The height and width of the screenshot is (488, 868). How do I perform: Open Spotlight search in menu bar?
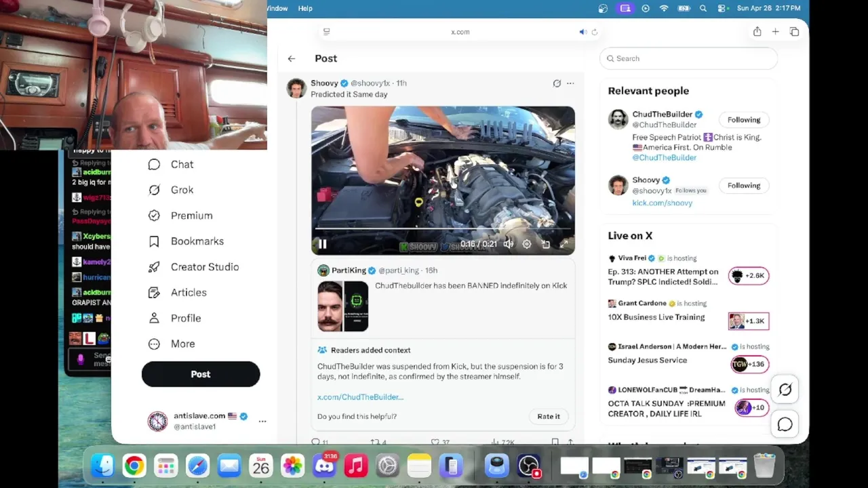point(703,8)
